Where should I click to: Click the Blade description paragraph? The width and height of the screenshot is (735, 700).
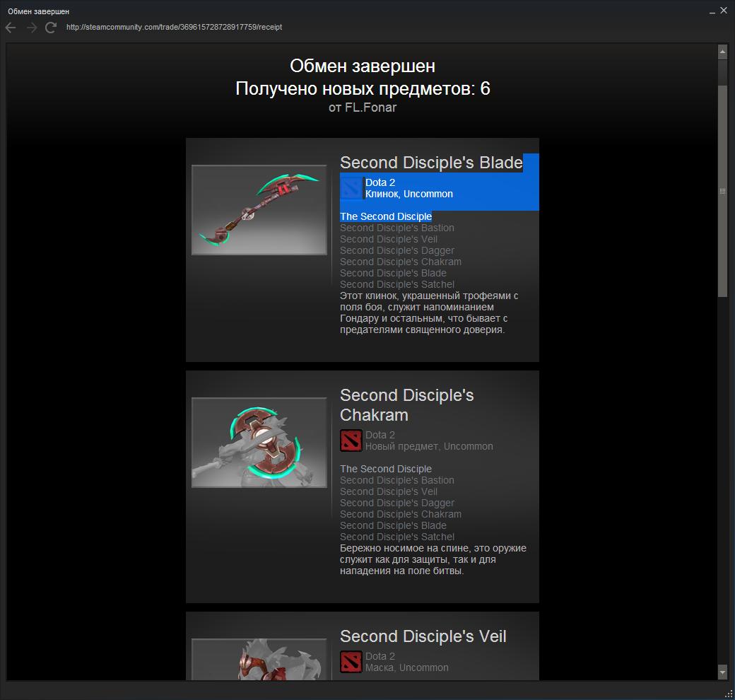coord(429,313)
